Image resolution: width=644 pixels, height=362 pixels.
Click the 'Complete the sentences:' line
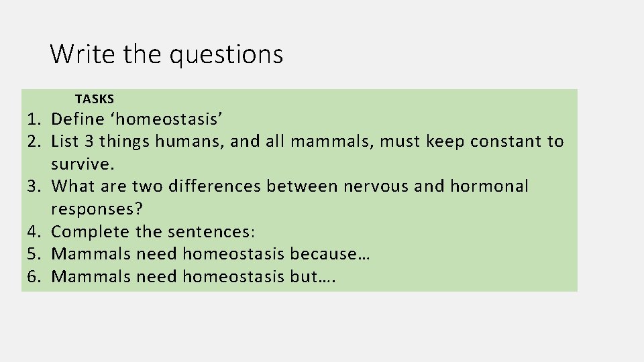point(153,232)
